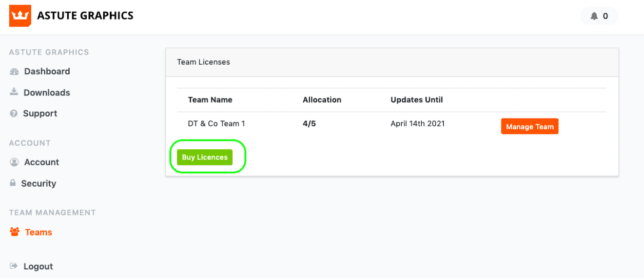Select the DT & Co Team 1 name
The image size is (644, 278).
point(216,124)
